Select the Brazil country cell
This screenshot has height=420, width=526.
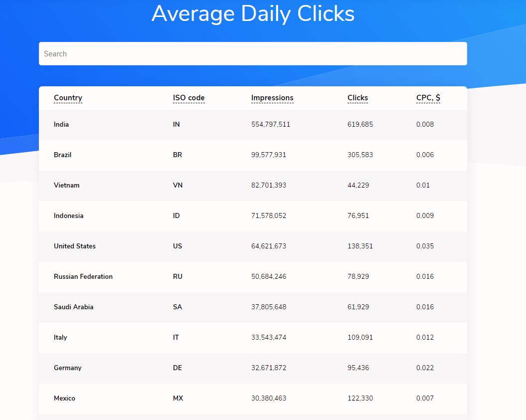point(62,155)
